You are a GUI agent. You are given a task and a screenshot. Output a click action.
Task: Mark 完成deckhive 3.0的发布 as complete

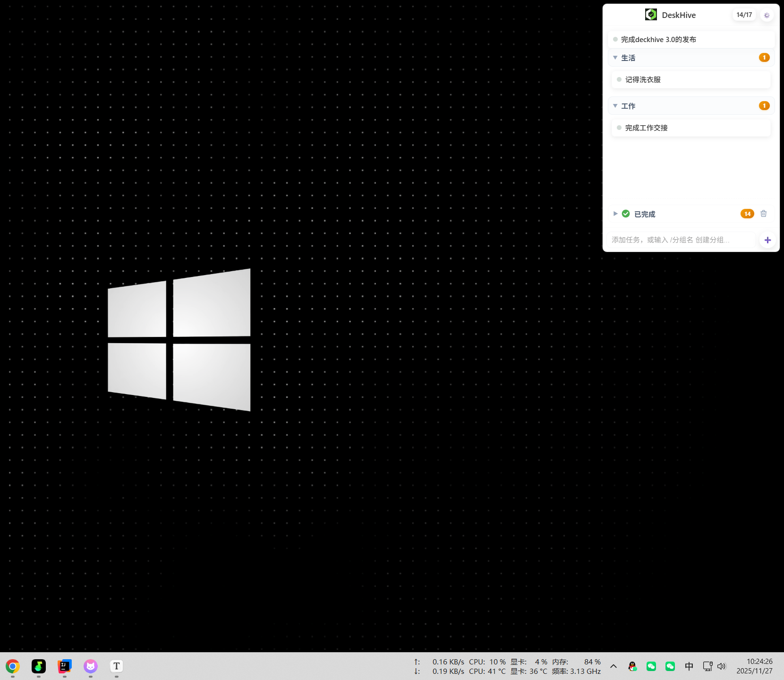click(x=615, y=39)
